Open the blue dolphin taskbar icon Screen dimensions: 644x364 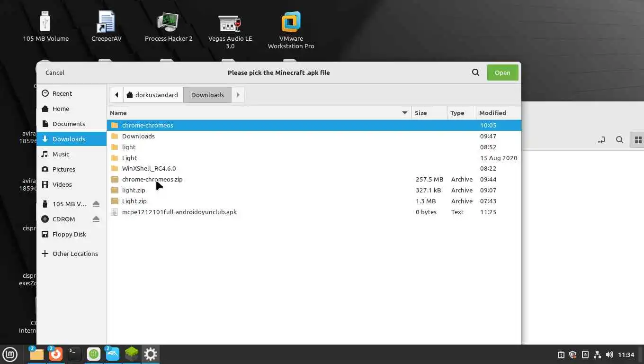pyautogui.click(x=112, y=354)
